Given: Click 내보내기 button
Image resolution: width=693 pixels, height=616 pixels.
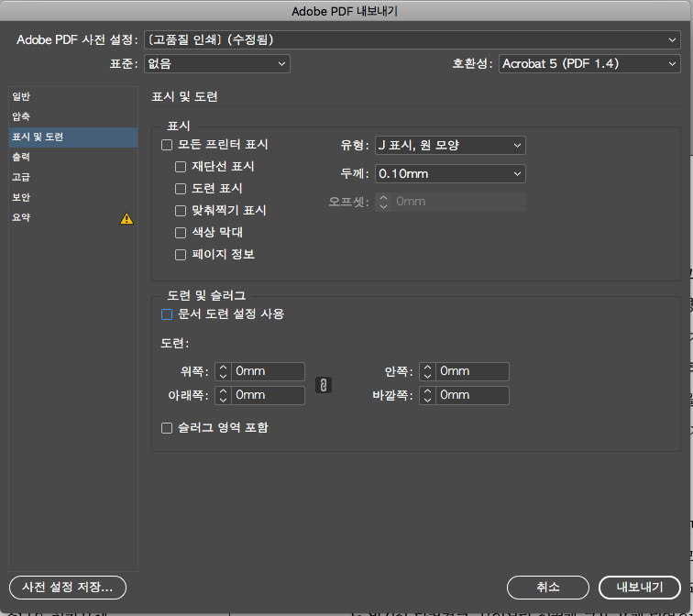Looking at the screenshot, I should (640, 588).
